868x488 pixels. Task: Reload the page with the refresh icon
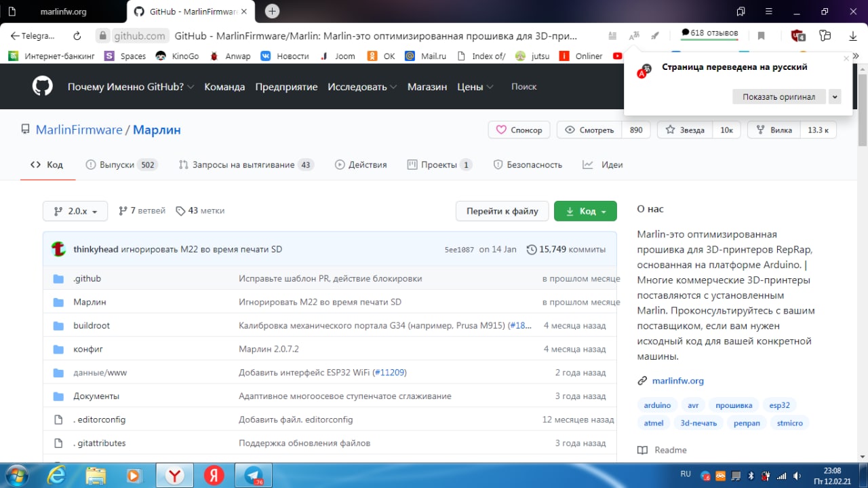coord(77,36)
